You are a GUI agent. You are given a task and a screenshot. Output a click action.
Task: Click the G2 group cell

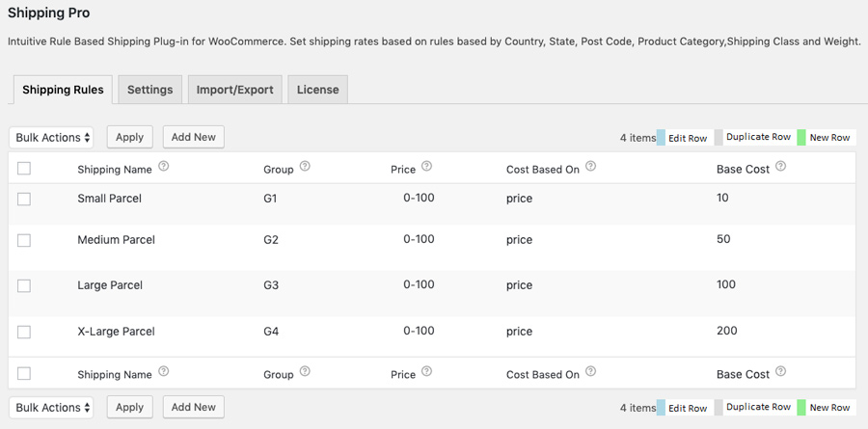click(271, 240)
